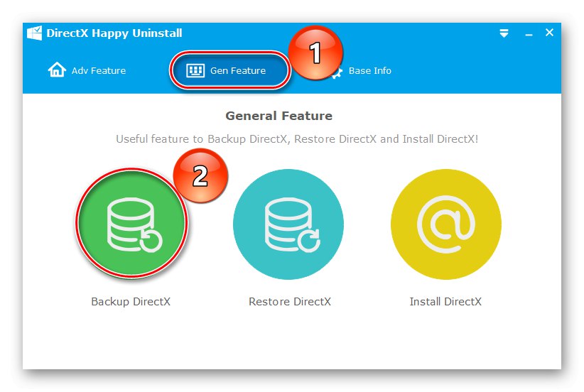Click the teal Restore DirectX circle icon
This screenshot has height=392, width=584.
(x=288, y=224)
